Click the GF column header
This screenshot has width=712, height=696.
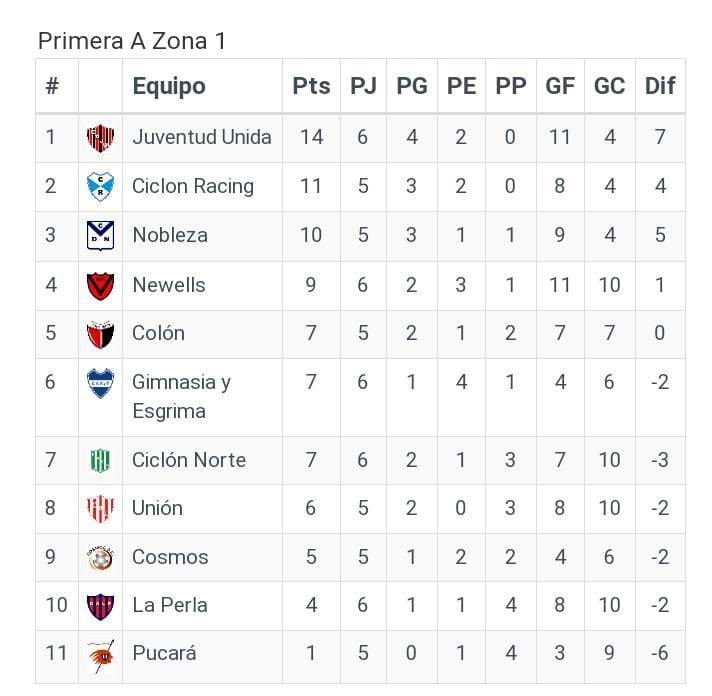coord(560,86)
